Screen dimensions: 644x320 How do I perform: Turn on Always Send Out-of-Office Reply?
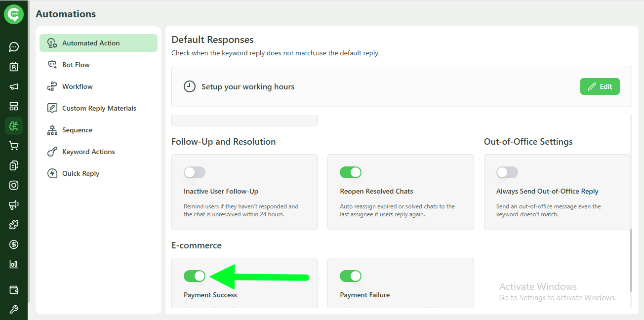507,172
